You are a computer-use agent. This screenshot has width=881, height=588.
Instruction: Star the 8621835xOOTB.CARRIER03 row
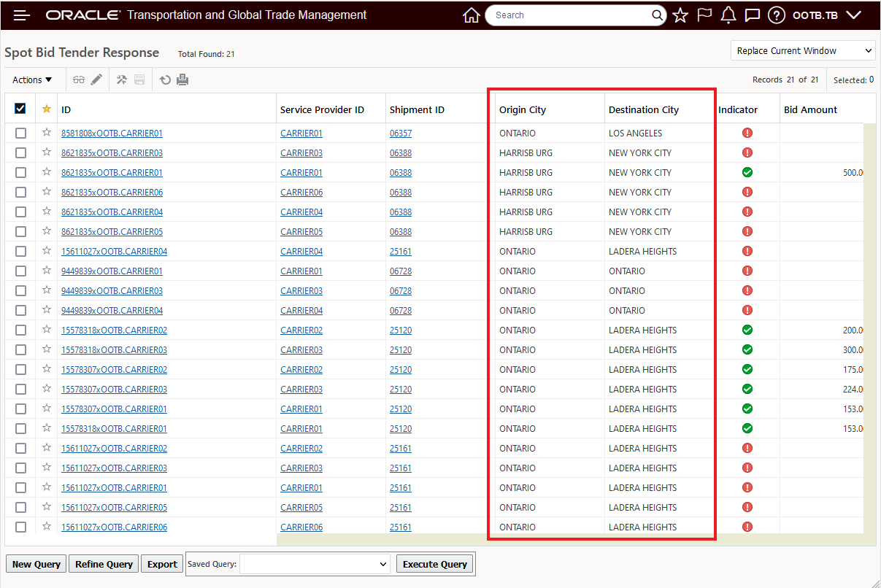(x=47, y=152)
